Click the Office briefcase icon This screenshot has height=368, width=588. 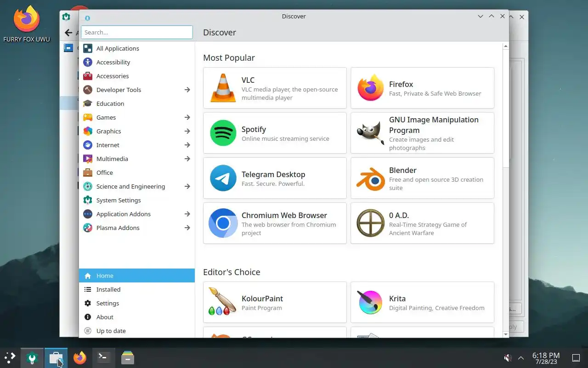(88, 172)
